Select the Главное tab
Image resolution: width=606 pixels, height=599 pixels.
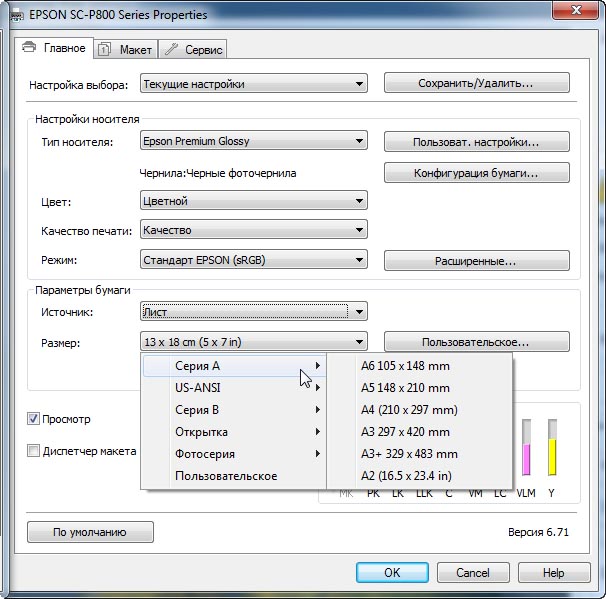pos(54,48)
